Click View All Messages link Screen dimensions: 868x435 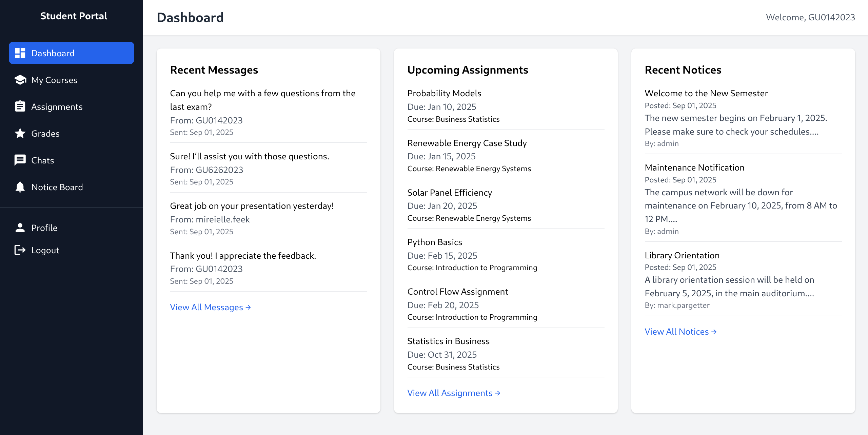(210, 307)
